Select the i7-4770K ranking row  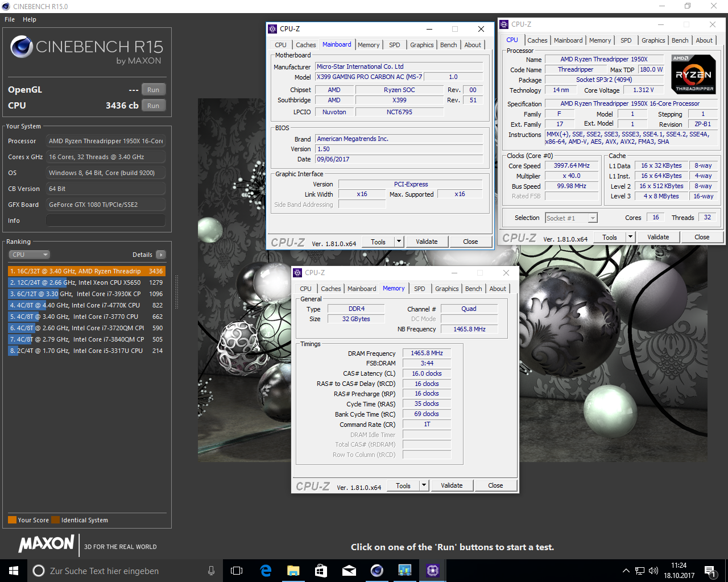pyautogui.click(x=86, y=305)
